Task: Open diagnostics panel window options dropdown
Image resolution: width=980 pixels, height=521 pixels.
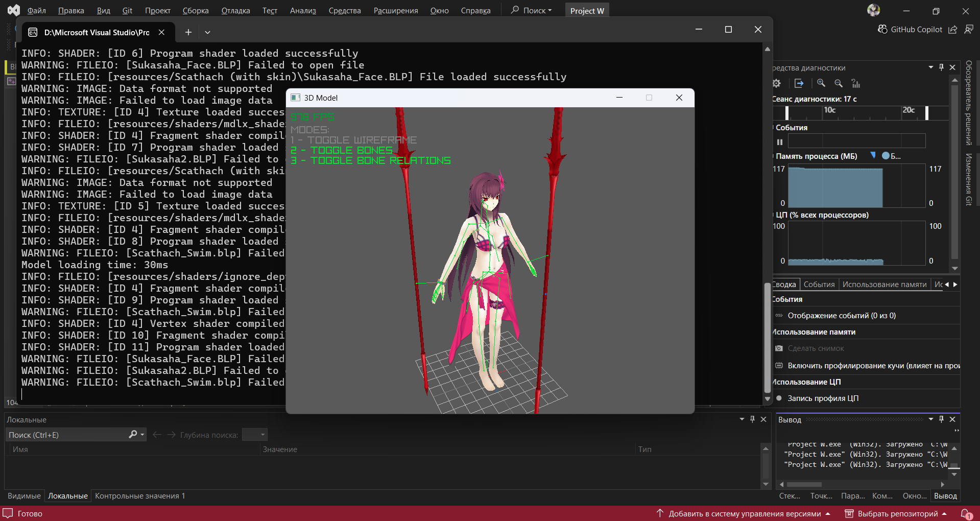Action: tap(931, 67)
